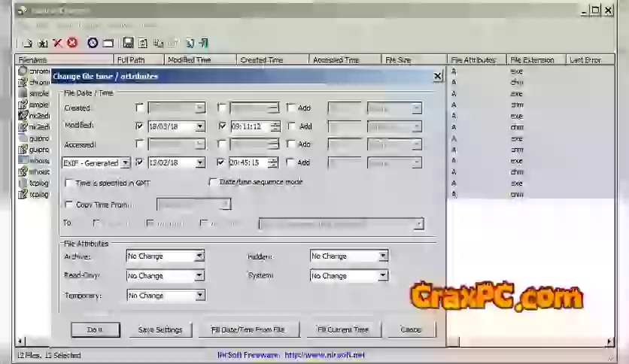Viewport: 629px width, 364px height.
Task: Click 'Fill Date/Time From File' button
Action: 248,329
